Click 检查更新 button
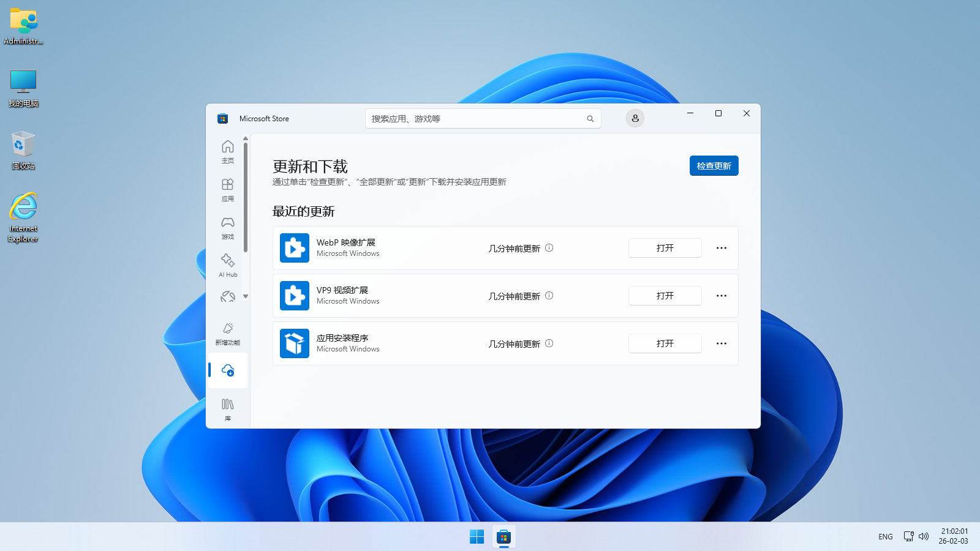The width and height of the screenshot is (980, 551). [714, 166]
